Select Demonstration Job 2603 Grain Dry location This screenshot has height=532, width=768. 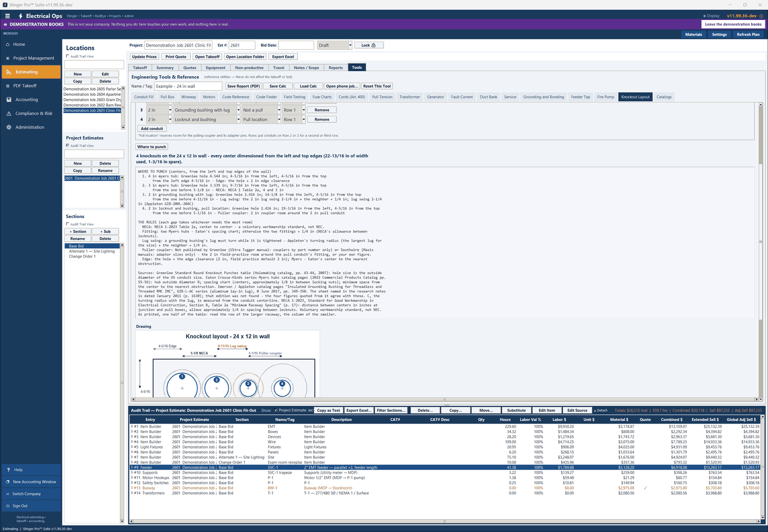92,100
